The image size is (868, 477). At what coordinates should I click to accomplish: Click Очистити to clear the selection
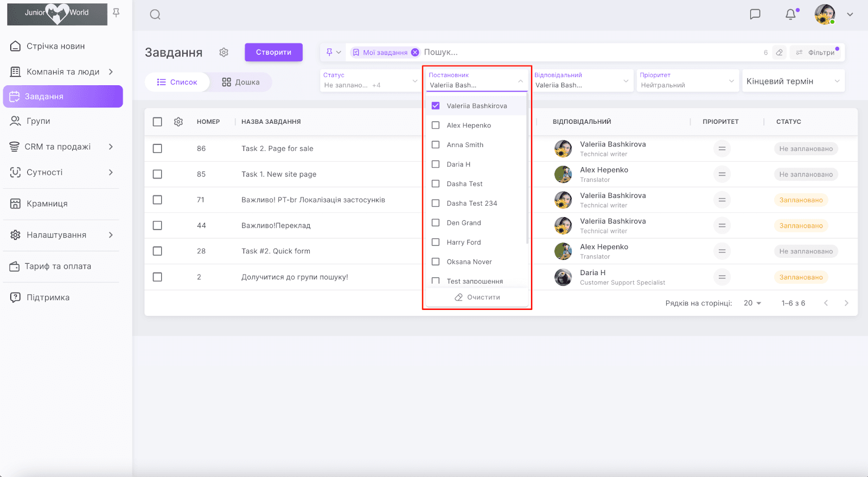click(x=477, y=297)
